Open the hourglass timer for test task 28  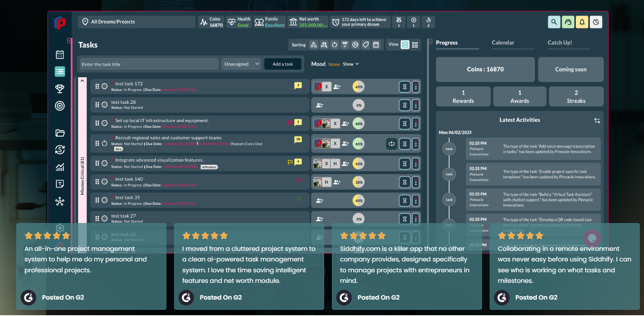click(x=405, y=105)
